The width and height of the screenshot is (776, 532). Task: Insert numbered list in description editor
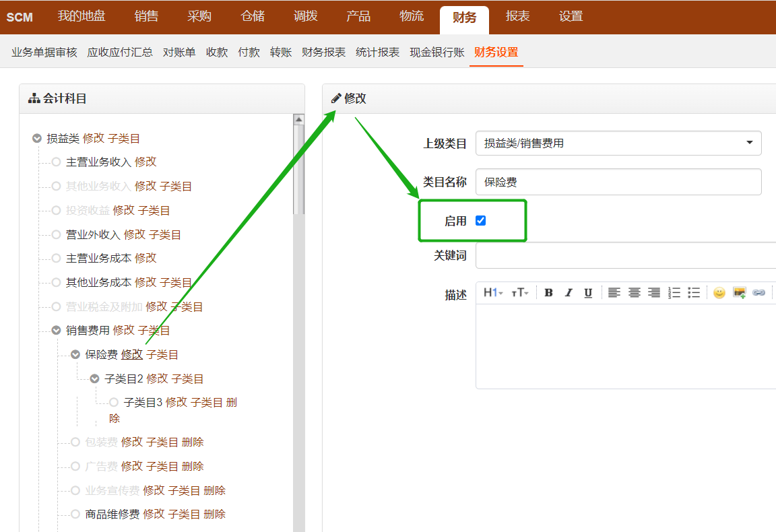tap(674, 292)
